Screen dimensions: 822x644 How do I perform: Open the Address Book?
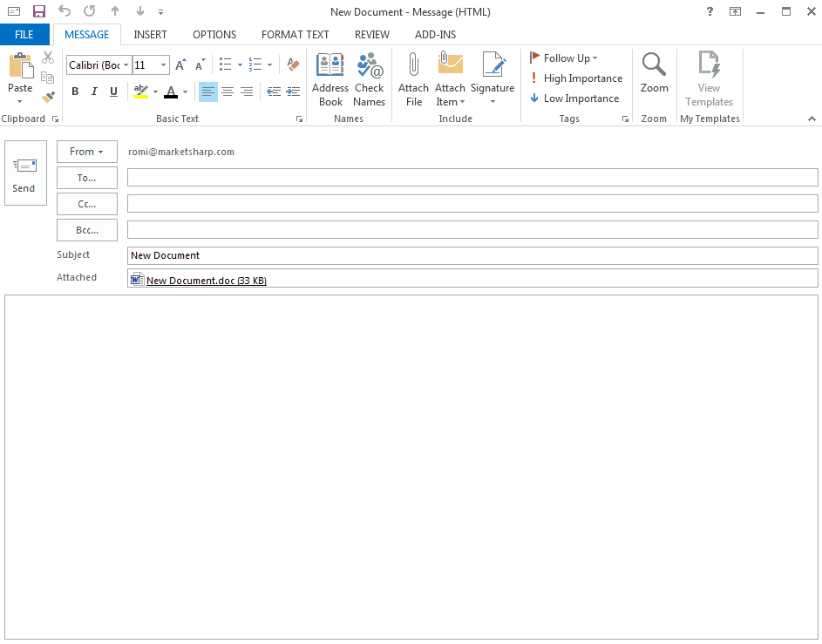(330, 79)
